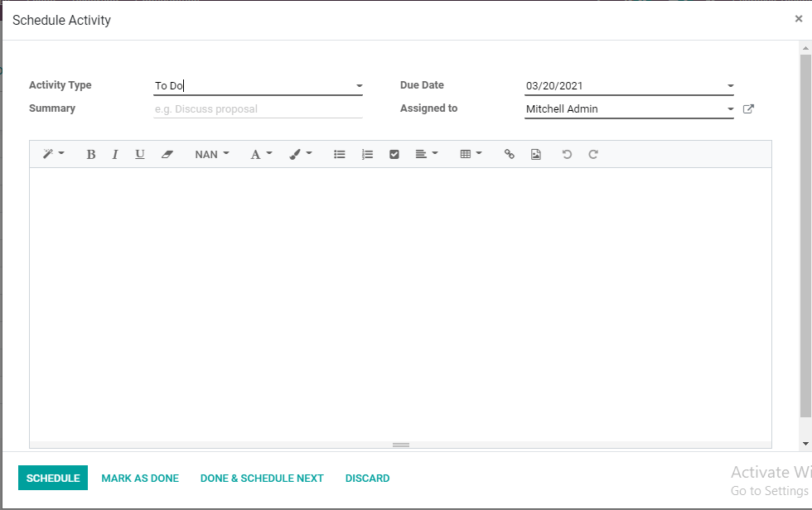Insert an image in the note
812x510 pixels.
pyautogui.click(x=536, y=154)
